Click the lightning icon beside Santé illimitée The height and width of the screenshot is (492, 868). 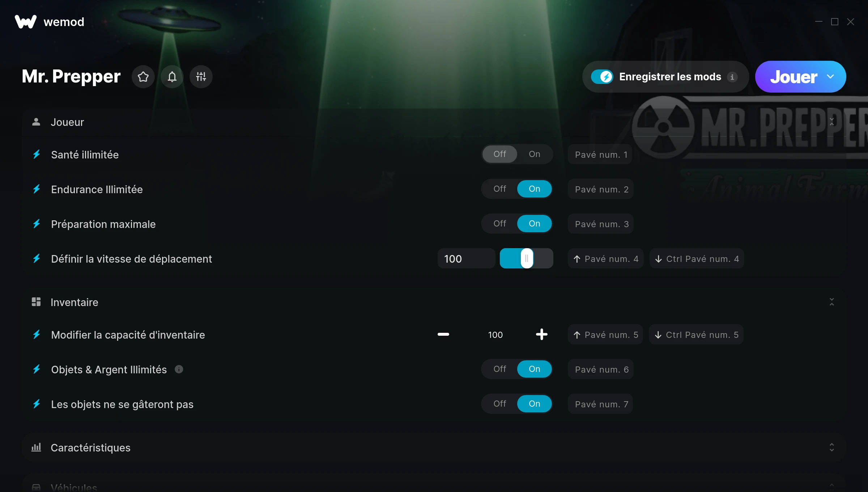37,154
